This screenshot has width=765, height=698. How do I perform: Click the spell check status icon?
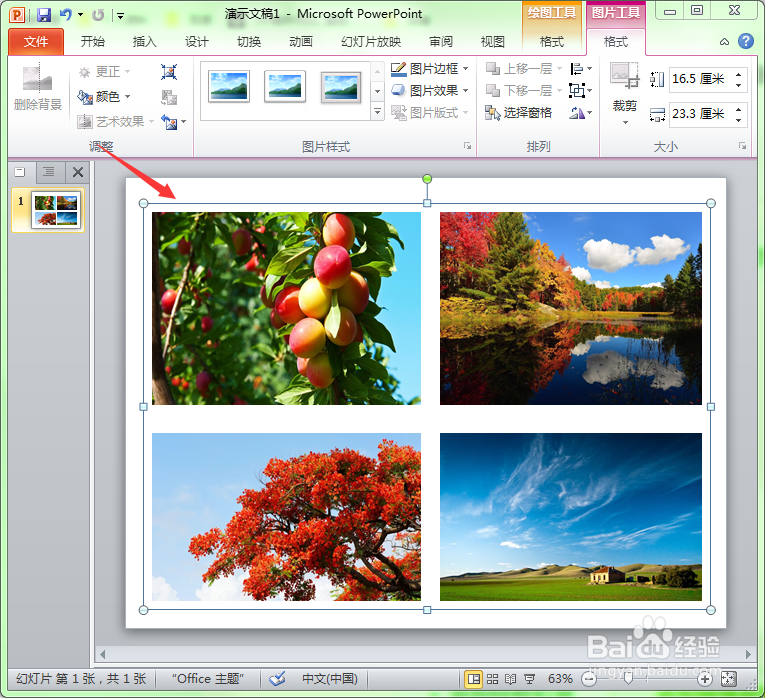click(278, 678)
